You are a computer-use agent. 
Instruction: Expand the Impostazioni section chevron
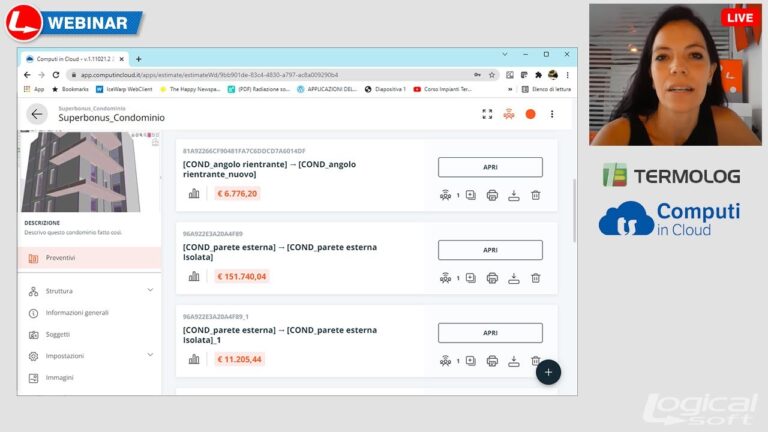click(150, 355)
